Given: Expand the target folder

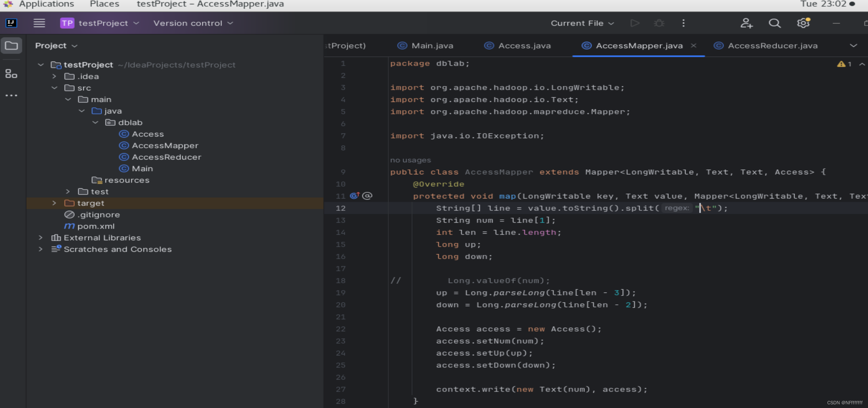Looking at the screenshot, I should click(x=54, y=203).
